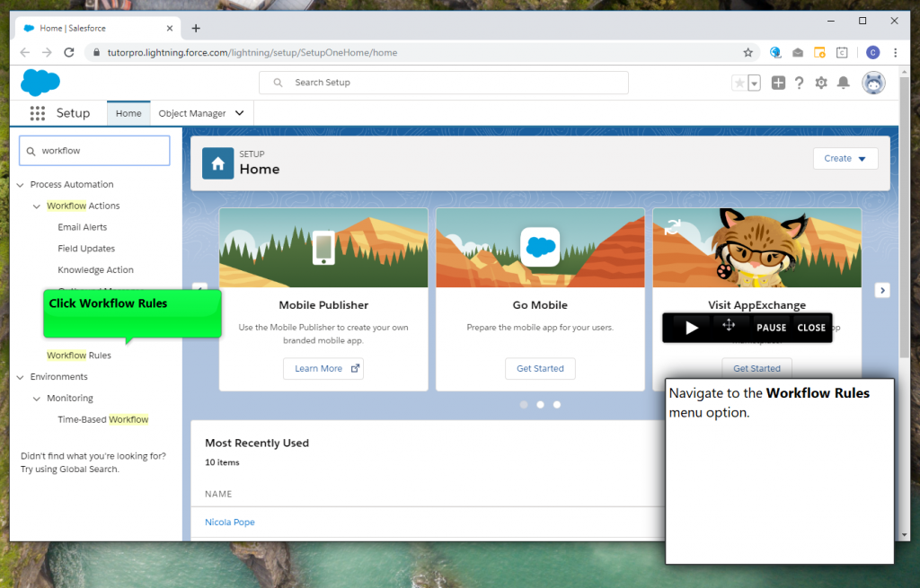Screen dimensions: 920x588
Task: Click the move handle on tutorial overlay
Action: [x=729, y=325]
